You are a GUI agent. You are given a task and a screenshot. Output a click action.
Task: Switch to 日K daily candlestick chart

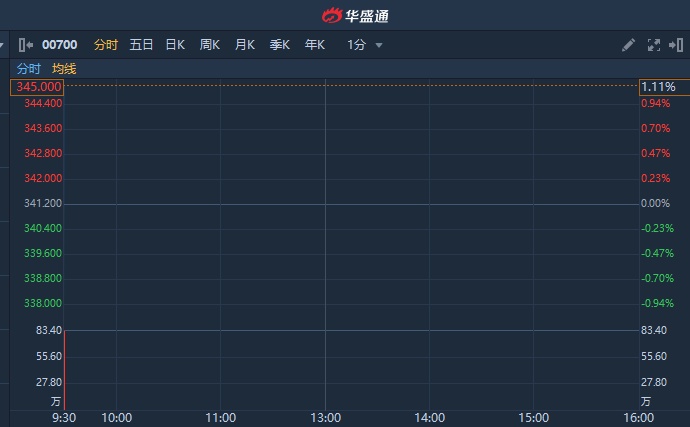175,44
